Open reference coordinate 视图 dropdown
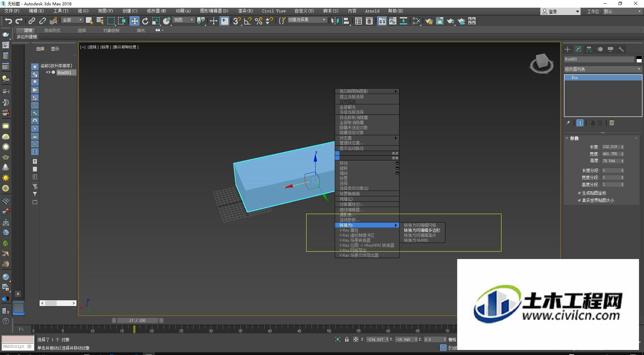 click(184, 20)
